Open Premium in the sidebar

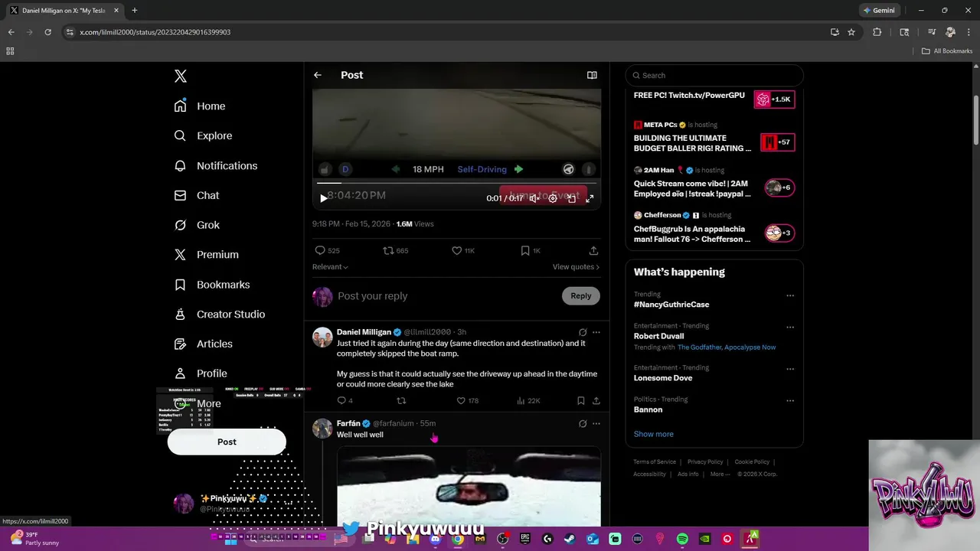coord(207,255)
